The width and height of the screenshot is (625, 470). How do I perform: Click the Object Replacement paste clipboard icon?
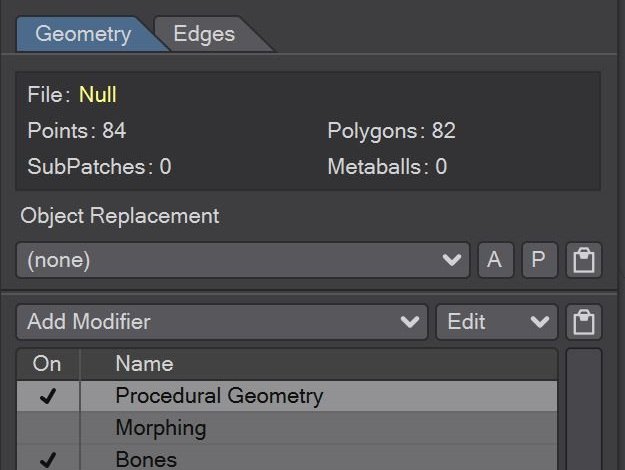pos(584,260)
